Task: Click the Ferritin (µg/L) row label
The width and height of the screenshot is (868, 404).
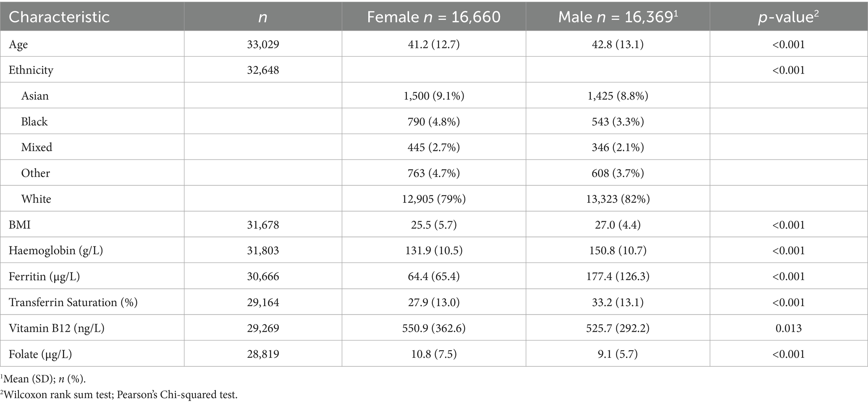Action: point(45,276)
